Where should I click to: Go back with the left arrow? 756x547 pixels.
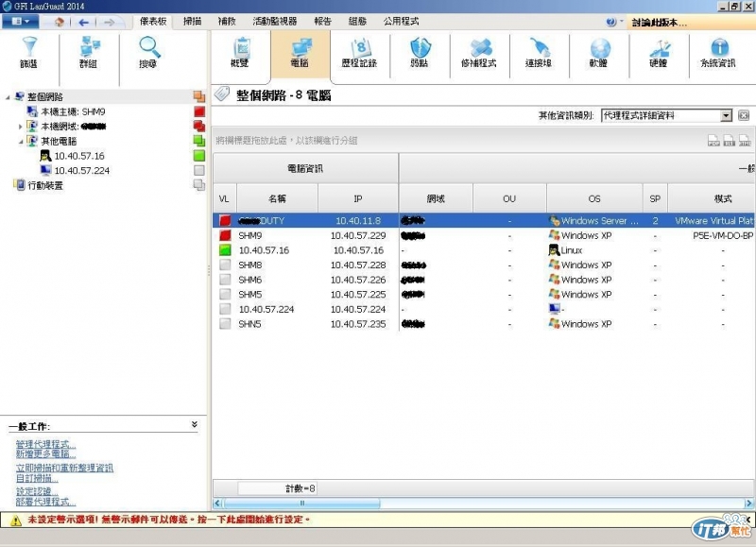84,22
